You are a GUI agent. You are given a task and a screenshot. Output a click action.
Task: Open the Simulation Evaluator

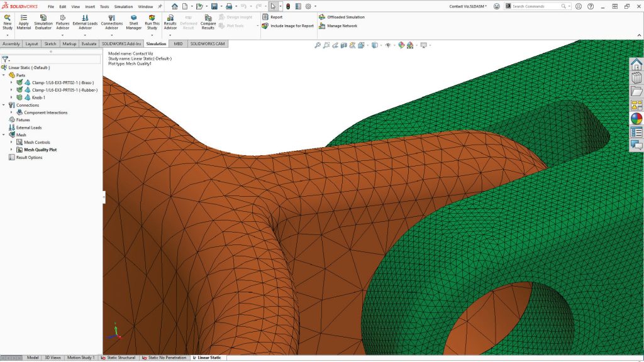43,21
